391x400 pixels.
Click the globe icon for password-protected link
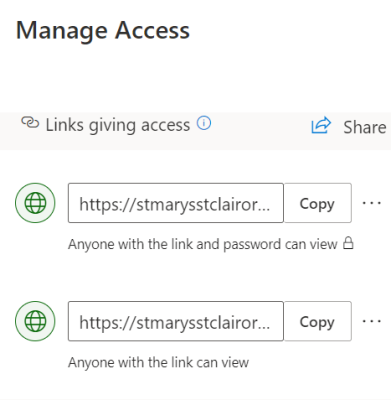coord(35,203)
